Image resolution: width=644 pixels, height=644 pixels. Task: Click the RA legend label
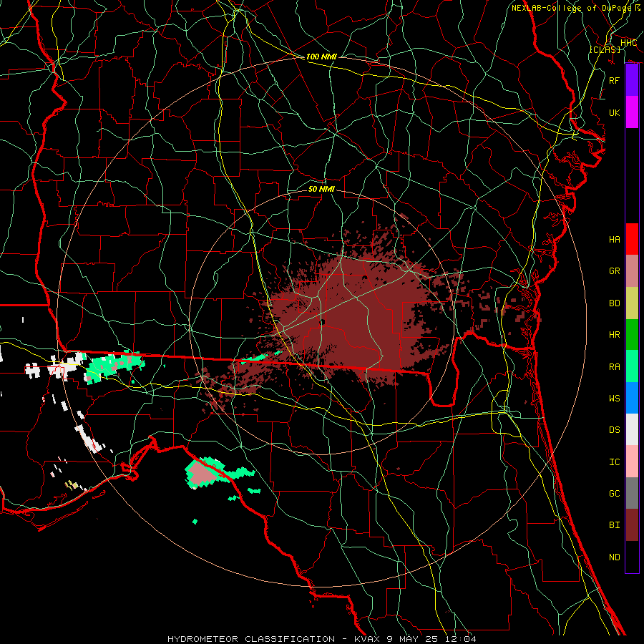(x=614, y=367)
